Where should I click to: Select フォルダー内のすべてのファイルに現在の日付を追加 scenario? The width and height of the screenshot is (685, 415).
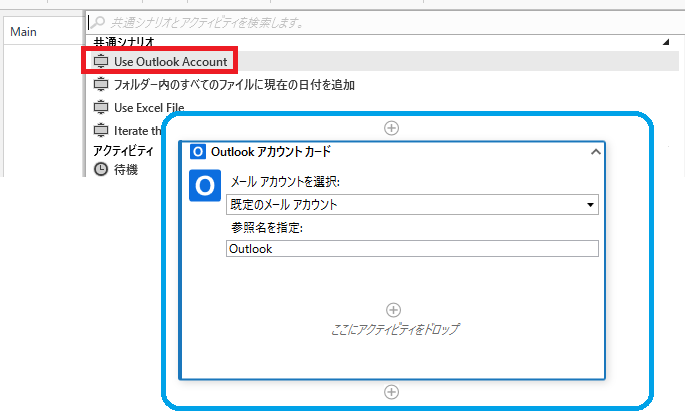(234, 84)
